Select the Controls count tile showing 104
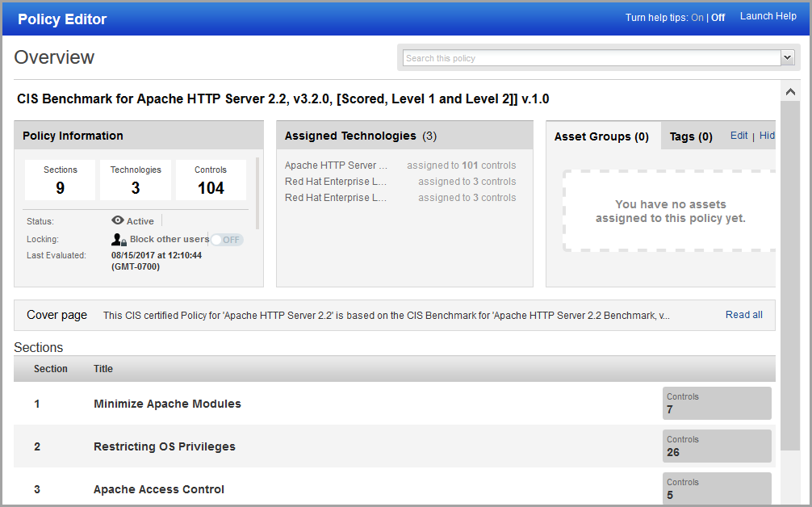This screenshot has height=507, width=812. (x=211, y=180)
